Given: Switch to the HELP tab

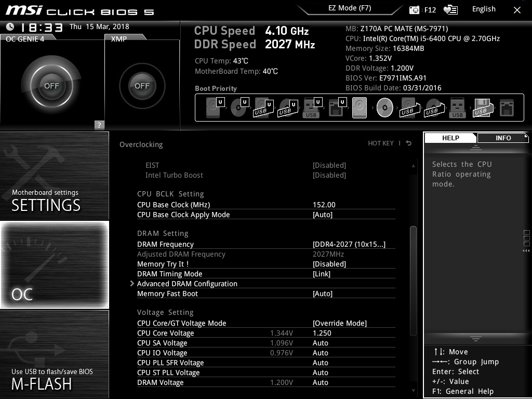Looking at the screenshot, I should (x=450, y=138).
